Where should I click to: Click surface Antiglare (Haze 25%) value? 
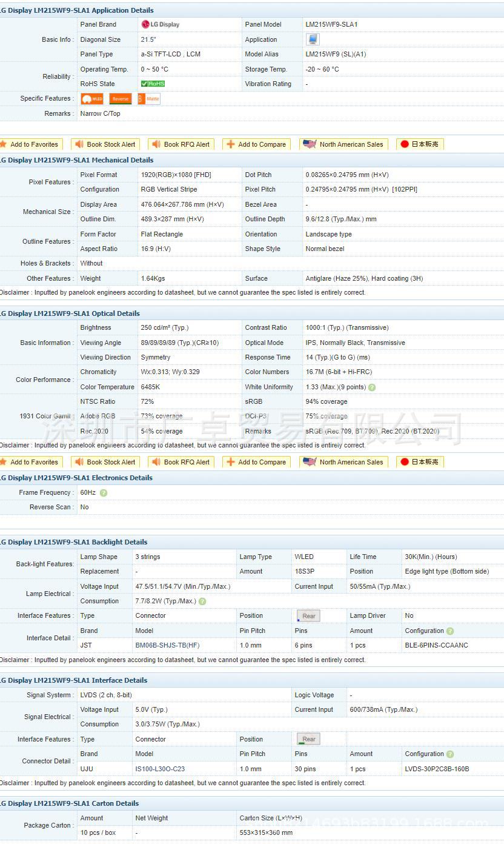click(364, 278)
